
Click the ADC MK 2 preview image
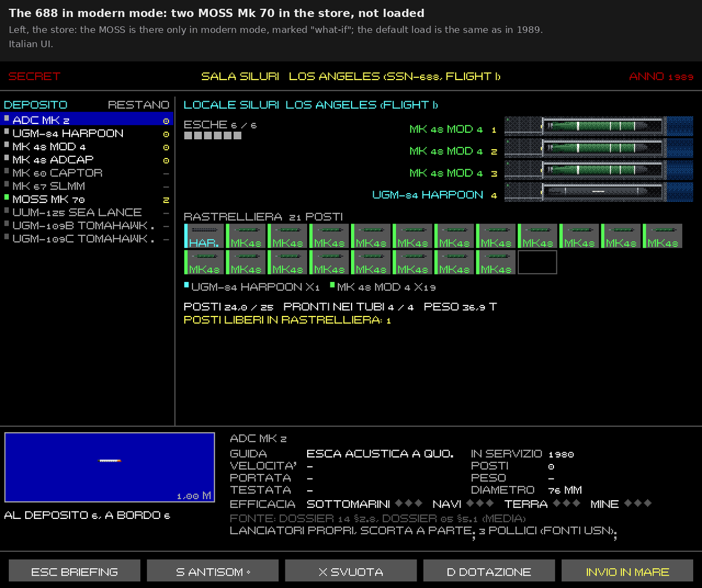[x=110, y=467]
